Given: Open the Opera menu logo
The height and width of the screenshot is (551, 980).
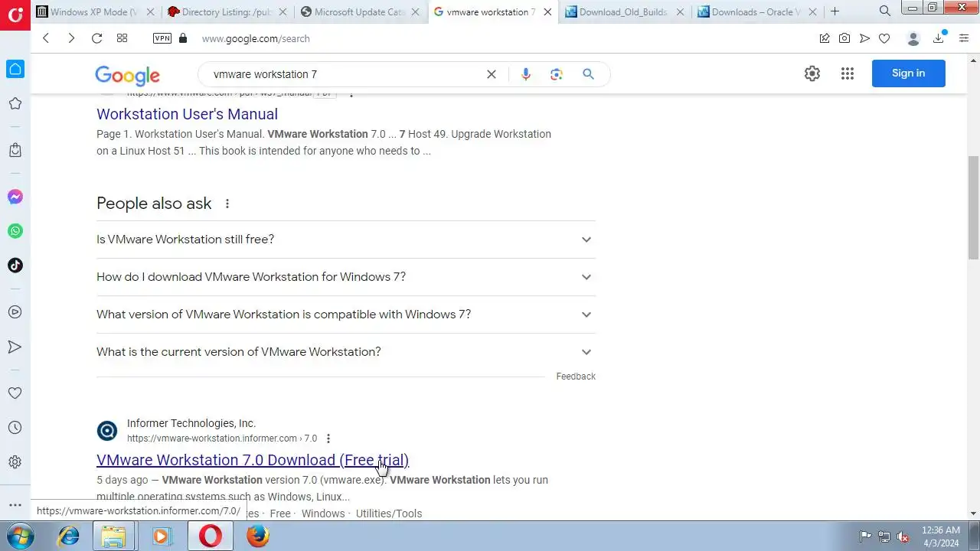Looking at the screenshot, I should pyautogui.click(x=15, y=14).
